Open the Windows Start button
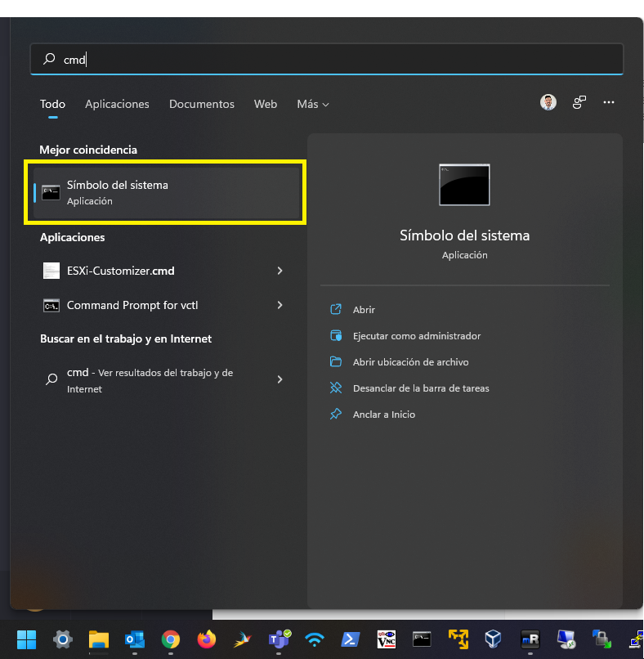 [26, 639]
